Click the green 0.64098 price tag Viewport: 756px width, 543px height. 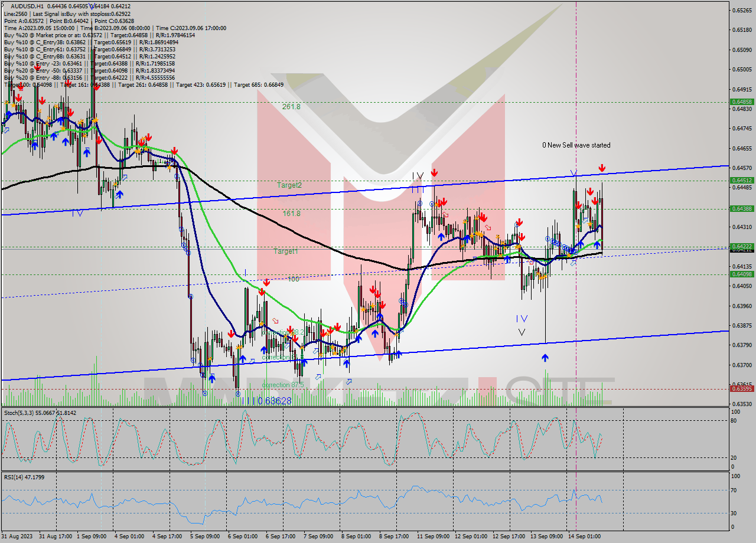[x=741, y=274]
